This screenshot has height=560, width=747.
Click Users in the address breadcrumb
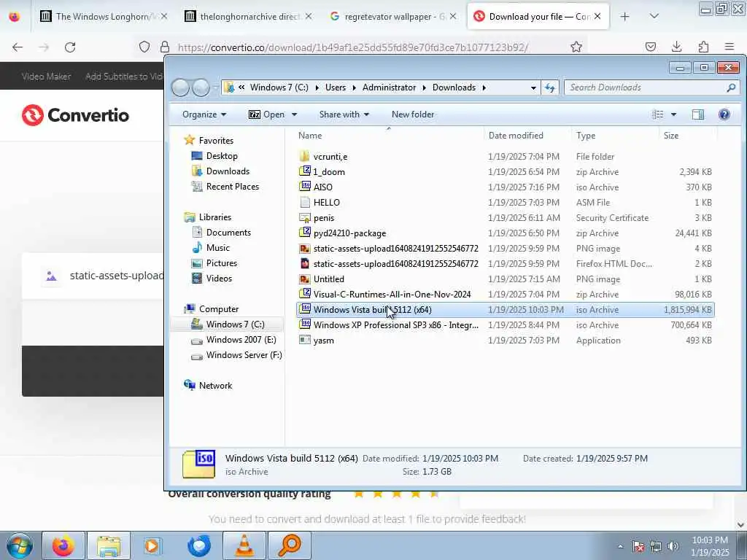336,87
